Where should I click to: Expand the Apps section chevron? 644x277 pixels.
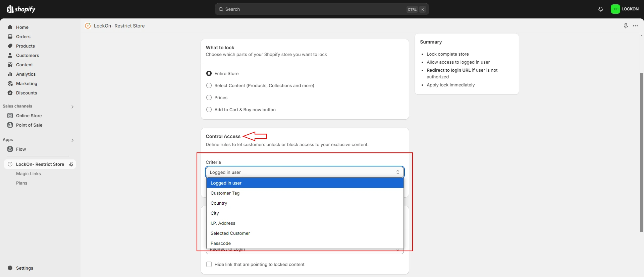pyautogui.click(x=72, y=140)
